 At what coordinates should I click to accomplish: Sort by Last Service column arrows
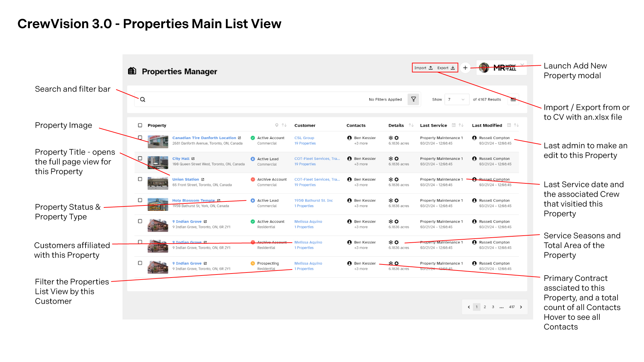[461, 125]
